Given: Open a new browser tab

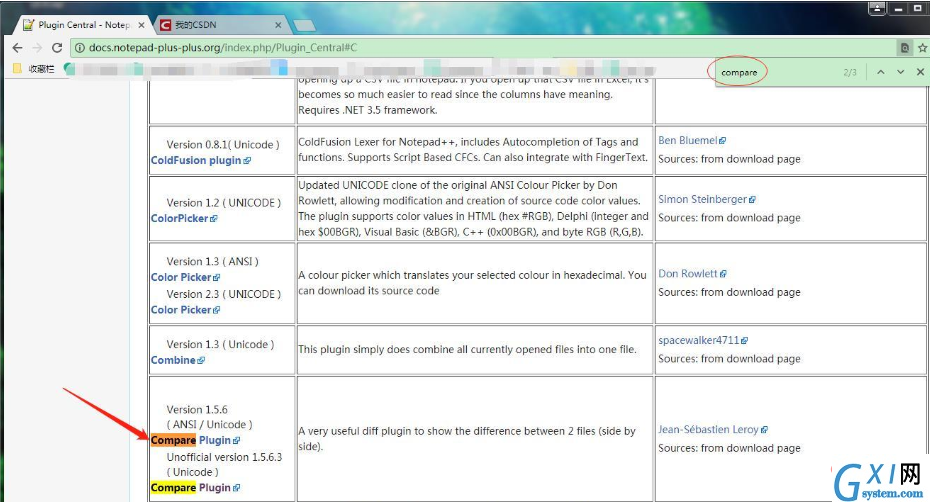Looking at the screenshot, I should (x=304, y=26).
